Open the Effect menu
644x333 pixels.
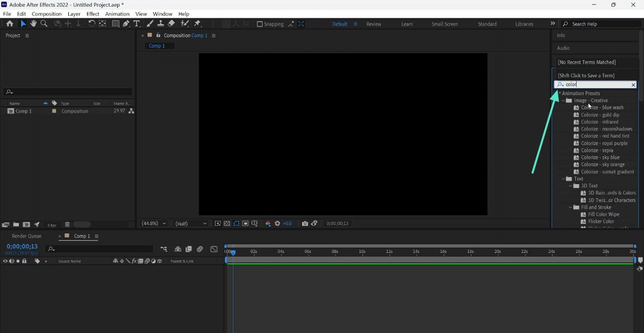click(93, 14)
